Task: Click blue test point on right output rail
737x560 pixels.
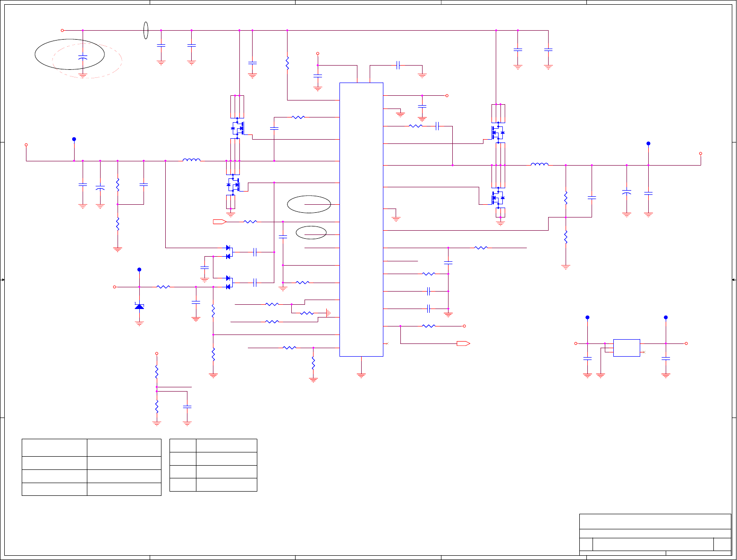Action: tap(648, 143)
